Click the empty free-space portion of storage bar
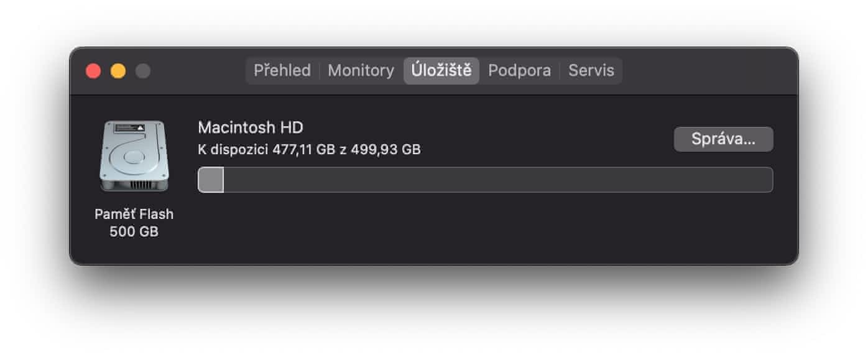Screen dimensions: 868x357 (x=497, y=180)
